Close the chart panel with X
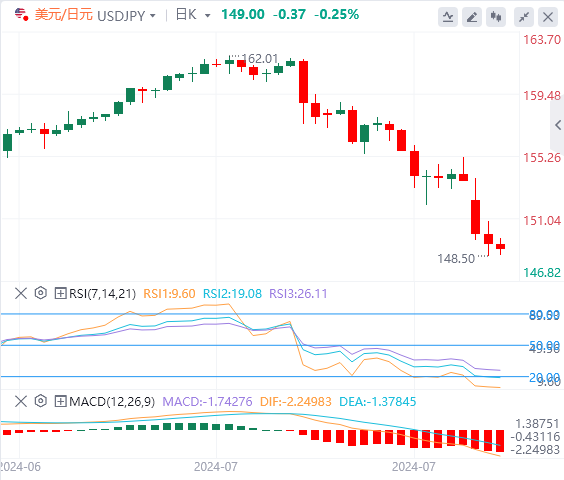The image size is (564, 480). coord(548,17)
